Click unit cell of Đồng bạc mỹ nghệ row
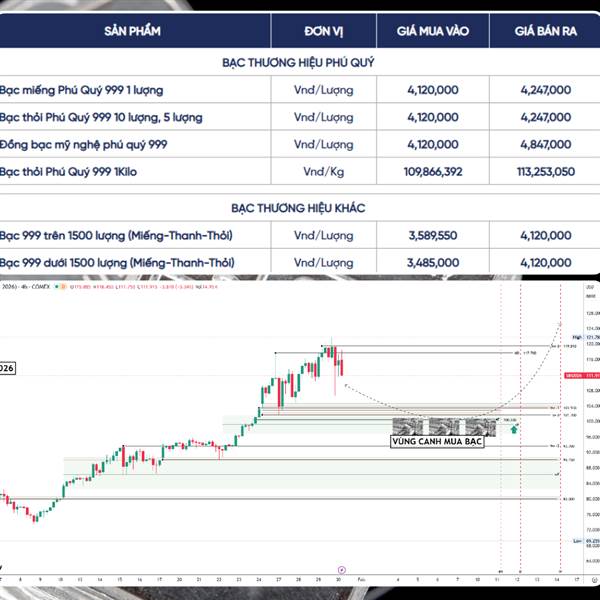The width and height of the screenshot is (600, 600). pos(324,145)
